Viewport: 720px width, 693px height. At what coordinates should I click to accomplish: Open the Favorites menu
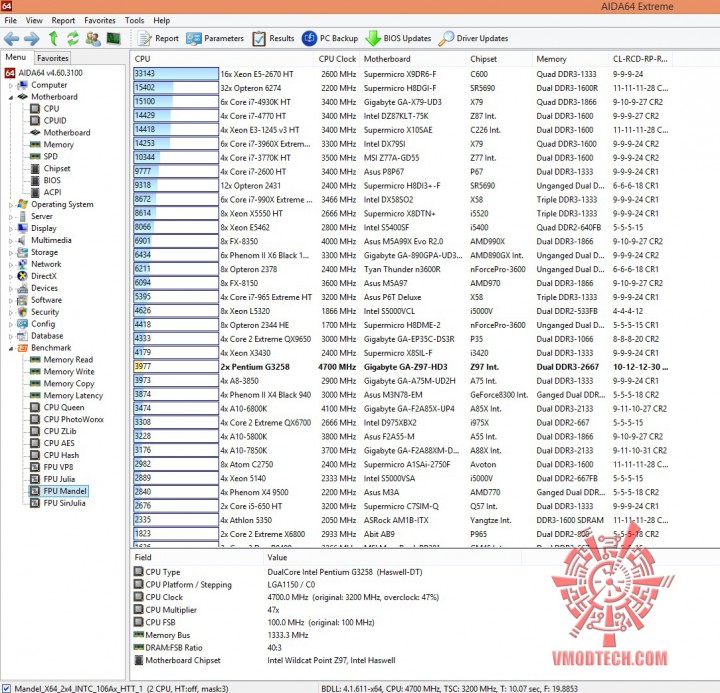[100, 20]
